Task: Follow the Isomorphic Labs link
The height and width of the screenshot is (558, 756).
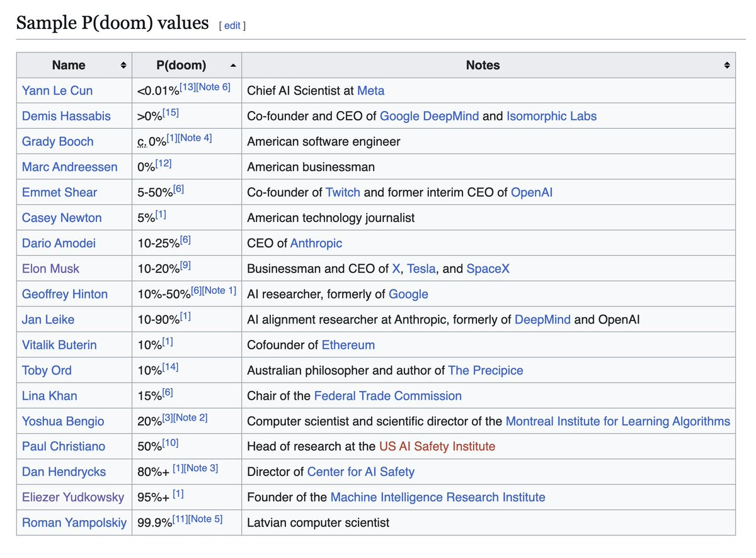Action: 551,116
